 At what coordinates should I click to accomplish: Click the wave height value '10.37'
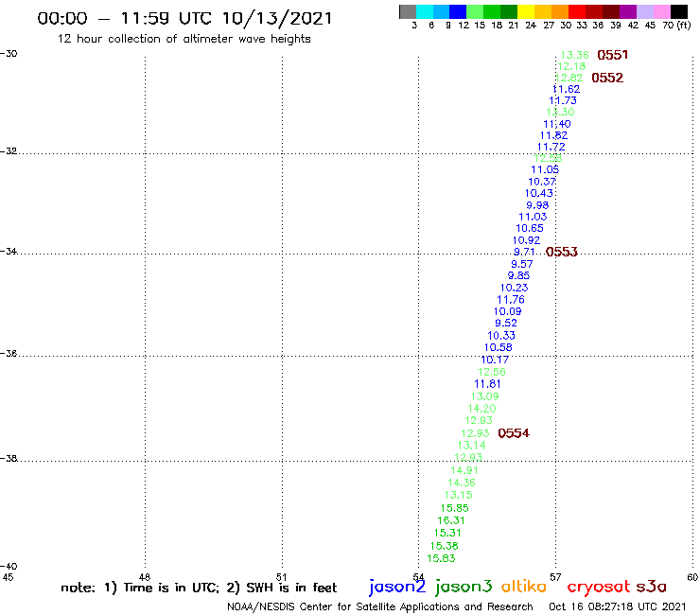point(542,182)
